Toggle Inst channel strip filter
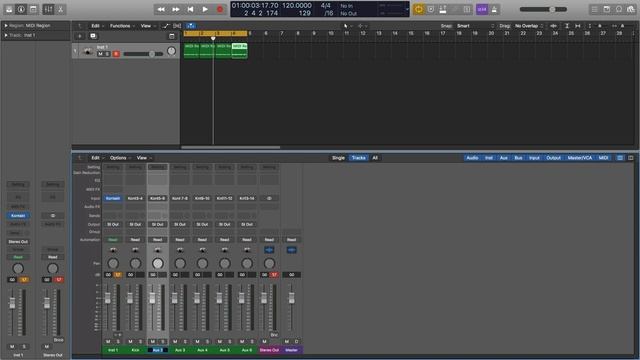 489,158
